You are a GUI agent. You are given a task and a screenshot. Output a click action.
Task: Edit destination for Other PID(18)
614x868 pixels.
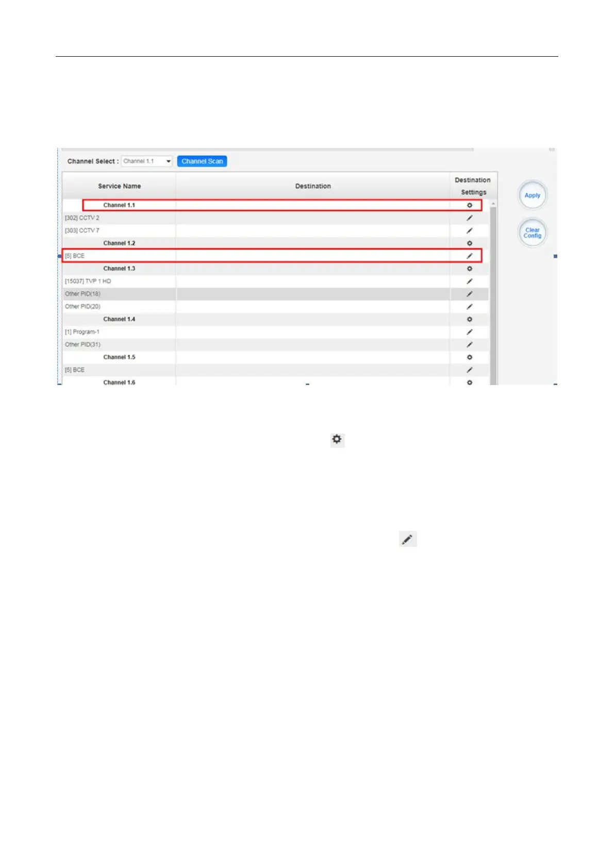point(469,294)
